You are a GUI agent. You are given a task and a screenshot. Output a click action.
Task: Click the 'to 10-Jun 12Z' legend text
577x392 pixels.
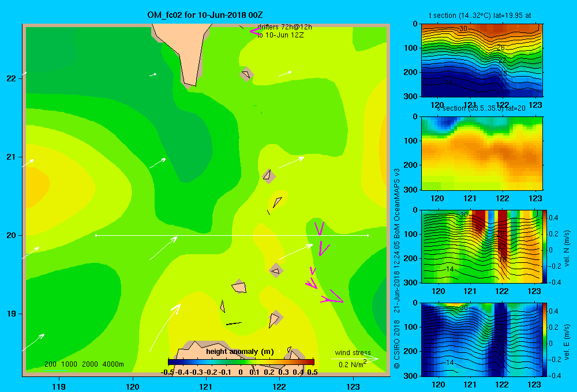280,35
